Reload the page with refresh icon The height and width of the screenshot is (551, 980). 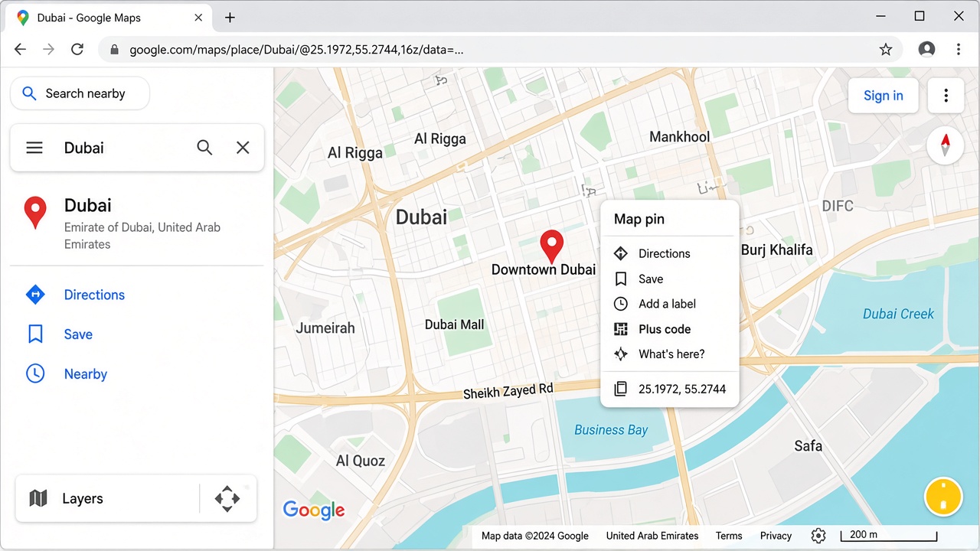click(77, 49)
